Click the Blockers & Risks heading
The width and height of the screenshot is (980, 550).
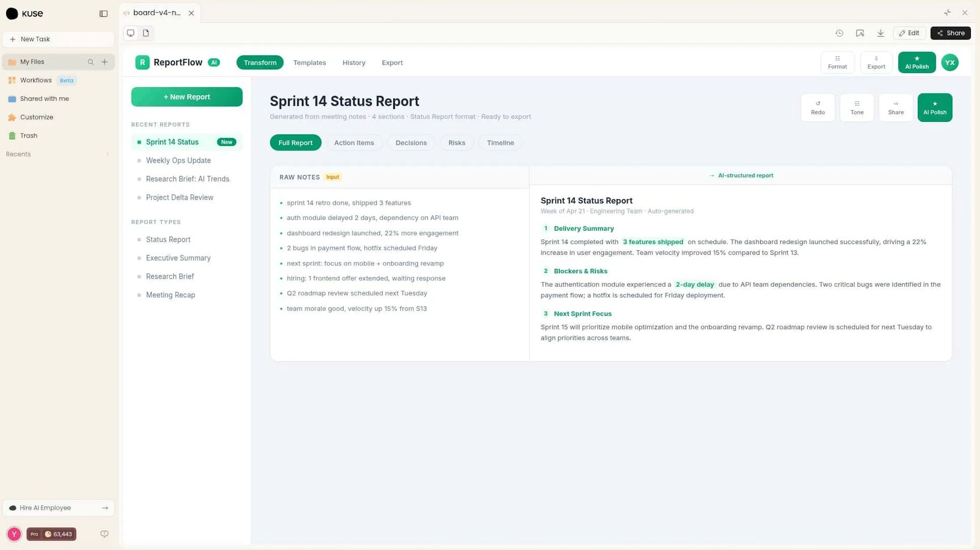[580, 271]
